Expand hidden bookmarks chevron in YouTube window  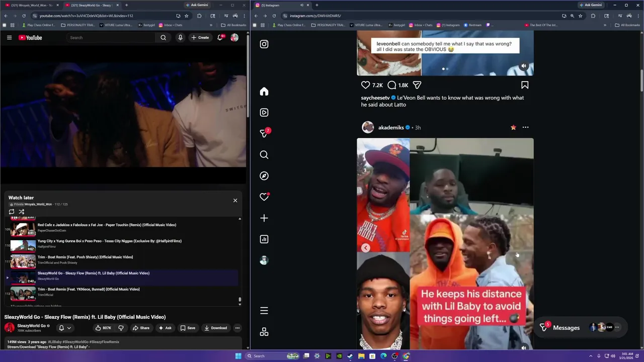[211, 25]
